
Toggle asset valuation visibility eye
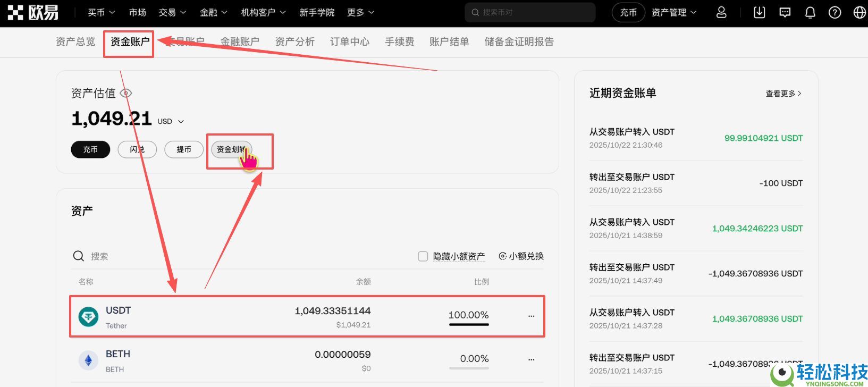coord(126,93)
